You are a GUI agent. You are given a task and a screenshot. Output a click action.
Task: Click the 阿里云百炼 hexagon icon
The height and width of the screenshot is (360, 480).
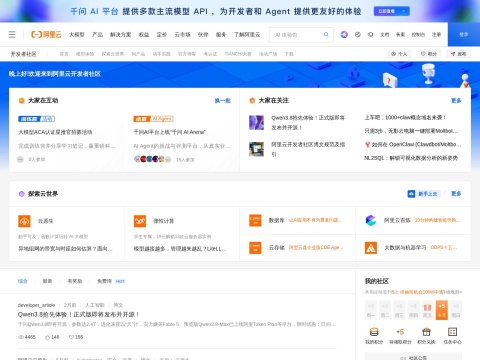click(x=371, y=220)
